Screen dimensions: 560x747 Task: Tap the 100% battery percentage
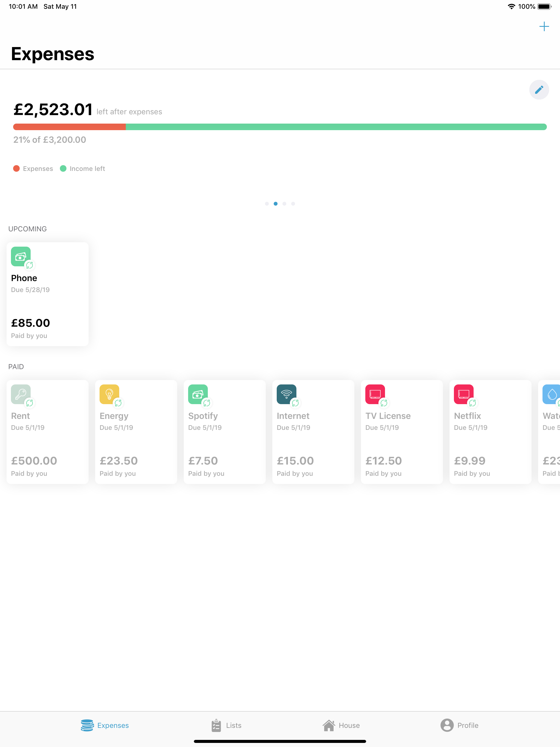coord(527,6)
